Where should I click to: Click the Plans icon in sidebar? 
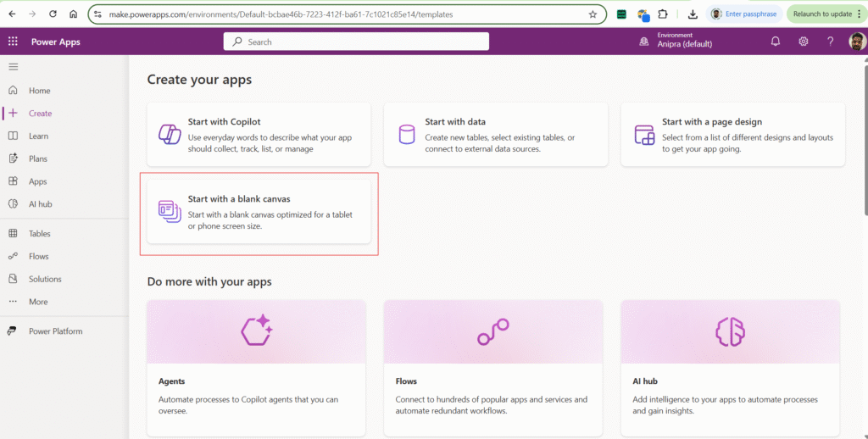(x=13, y=158)
